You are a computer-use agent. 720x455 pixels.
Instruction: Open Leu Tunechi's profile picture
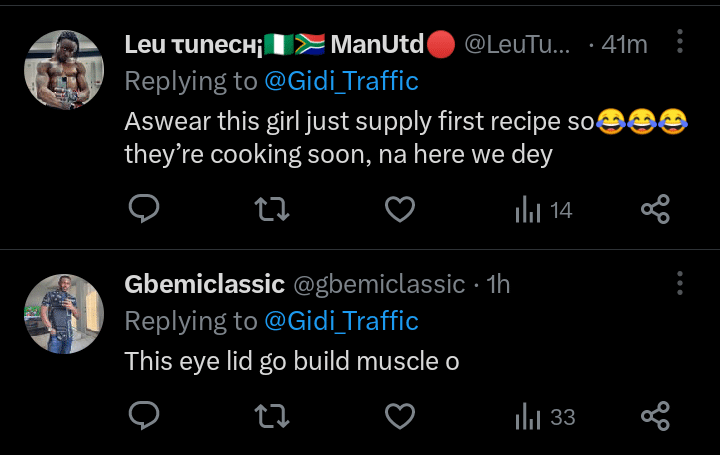64,69
